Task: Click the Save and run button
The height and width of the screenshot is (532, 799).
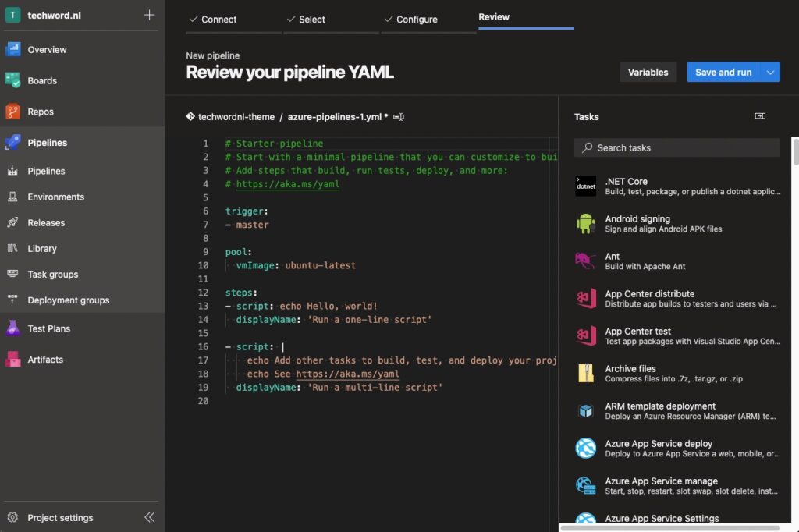Action: pyautogui.click(x=723, y=73)
